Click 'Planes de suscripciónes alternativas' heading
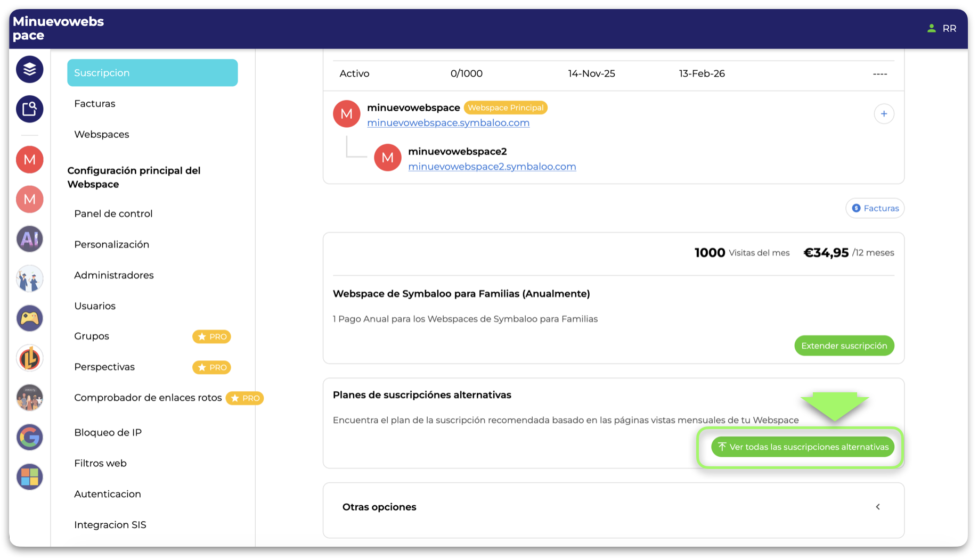This screenshot has height=560, width=978. point(422,395)
